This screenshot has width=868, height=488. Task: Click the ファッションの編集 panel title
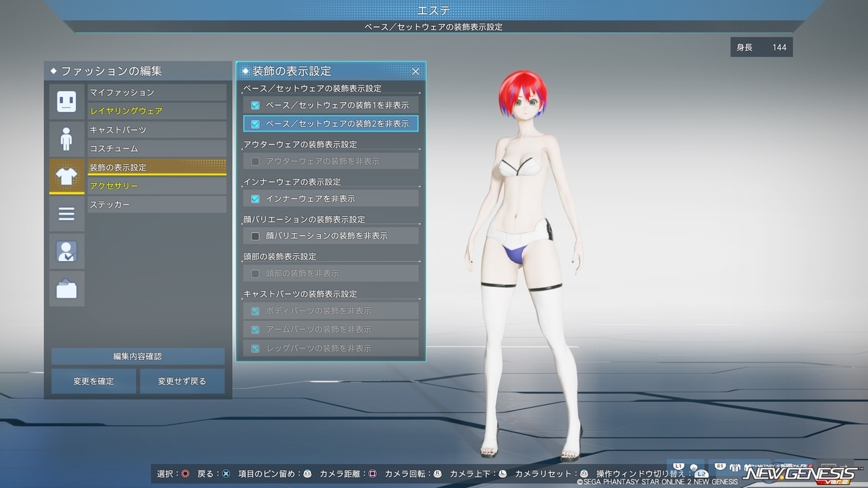tap(111, 71)
